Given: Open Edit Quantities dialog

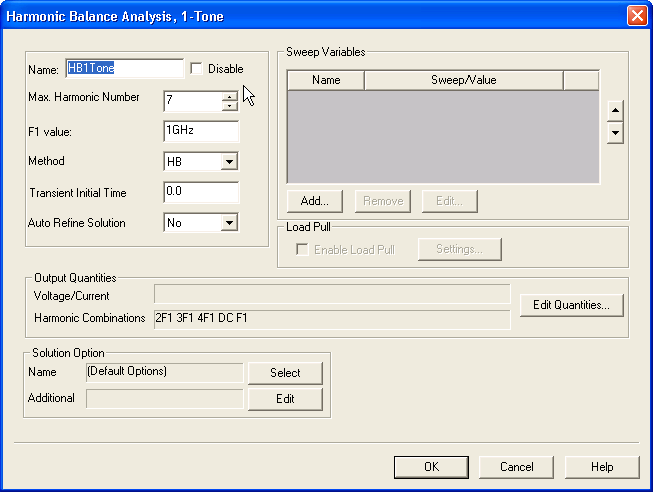Looking at the screenshot, I should point(571,305).
